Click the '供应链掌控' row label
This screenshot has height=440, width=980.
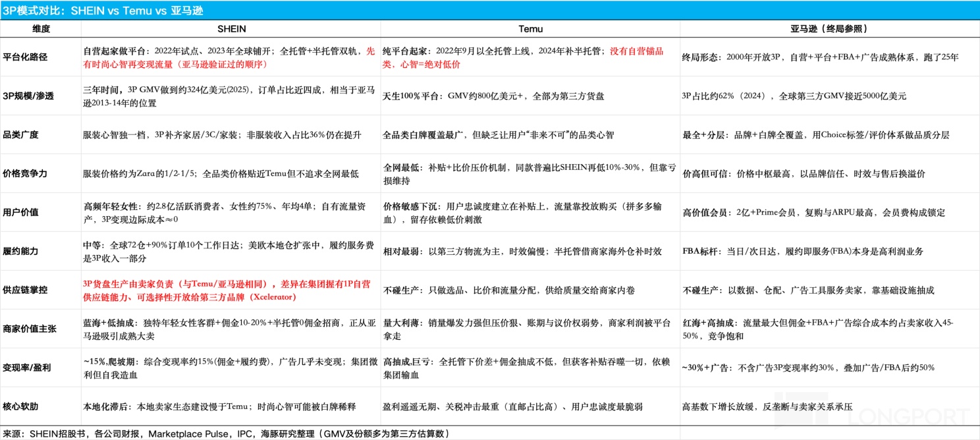[x=24, y=290]
